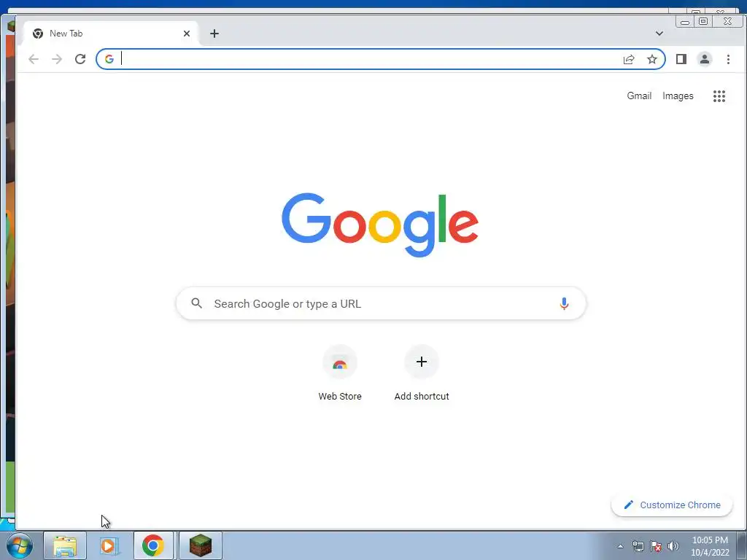Select the New Tab tab

tap(109, 34)
